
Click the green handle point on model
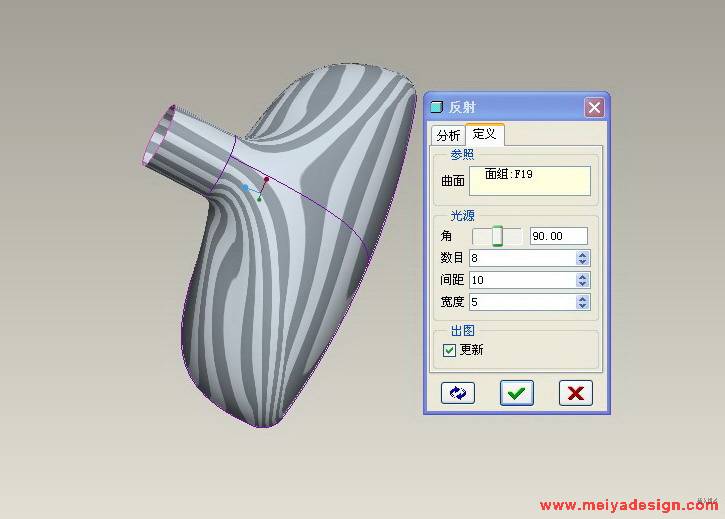click(x=259, y=199)
